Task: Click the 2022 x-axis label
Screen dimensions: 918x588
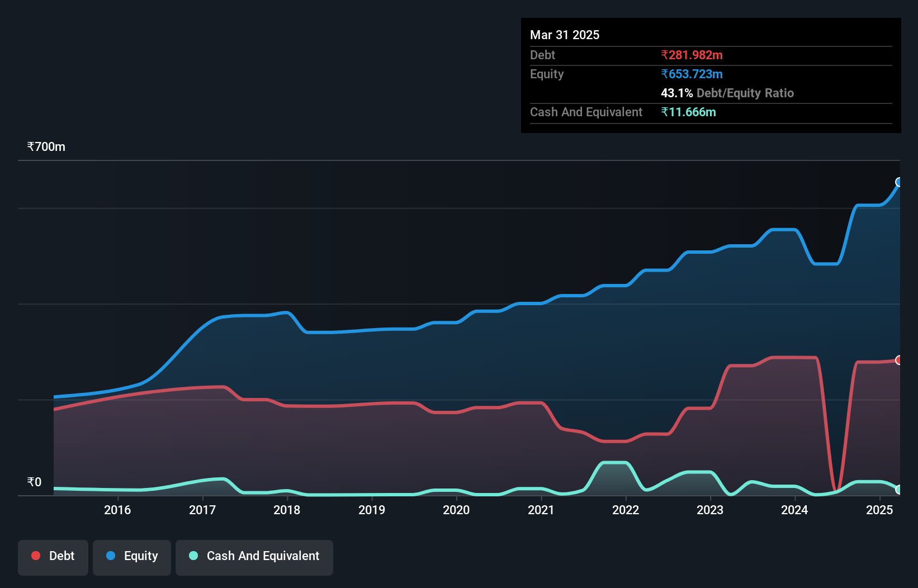Action: 626,510
